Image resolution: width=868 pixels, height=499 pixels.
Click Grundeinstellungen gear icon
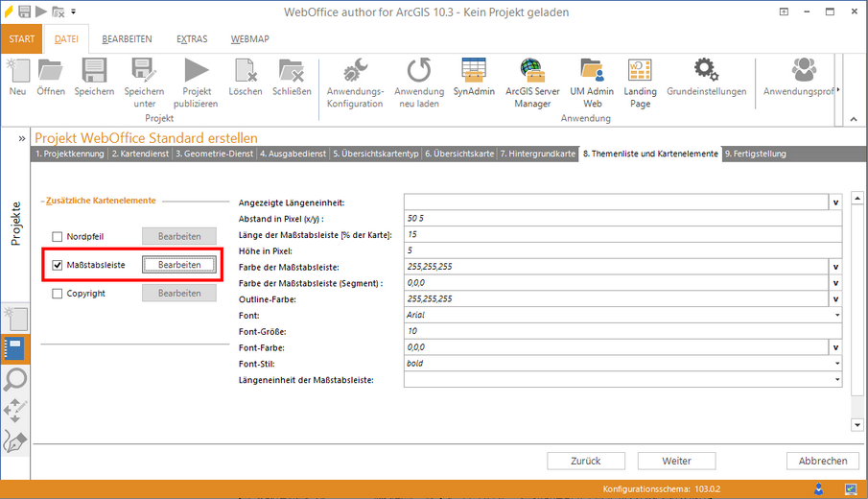click(706, 72)
